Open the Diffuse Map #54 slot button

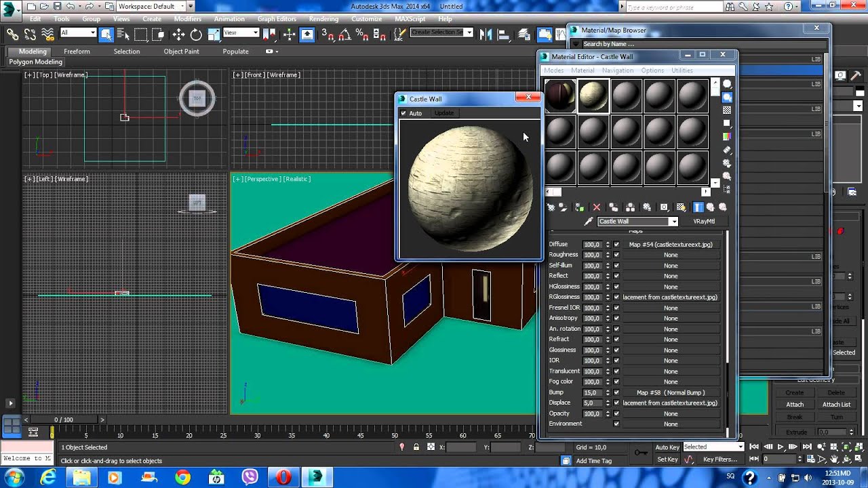click(x=671, y=245)
